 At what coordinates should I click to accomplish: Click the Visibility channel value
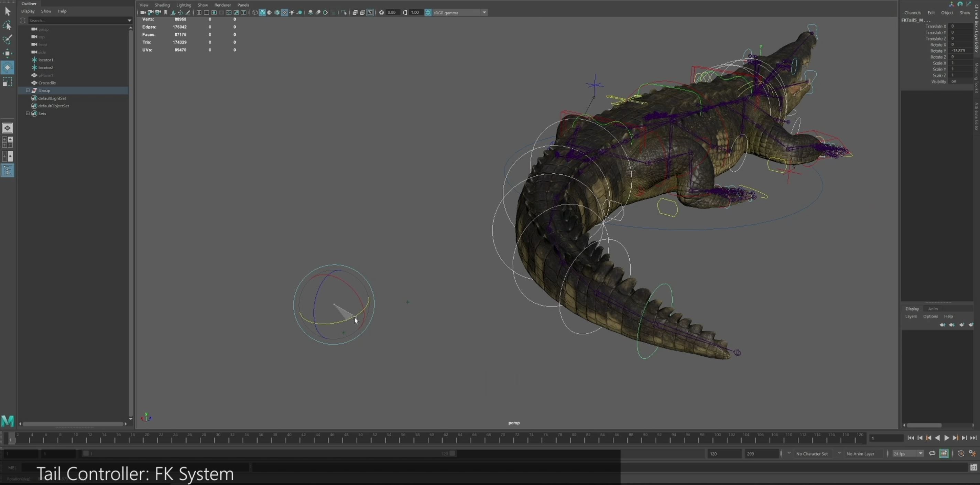click(x=961, y=82)
